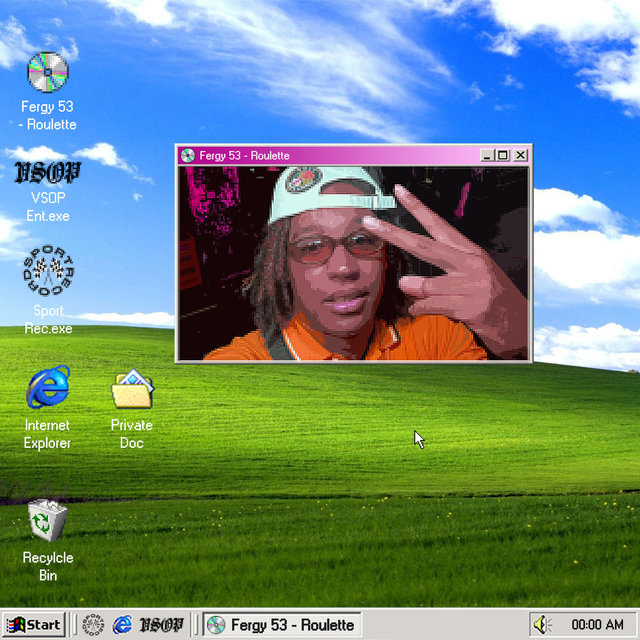Click the 'Recycle Bin' desktop label text
640x640 pixels.
point(48,567)
